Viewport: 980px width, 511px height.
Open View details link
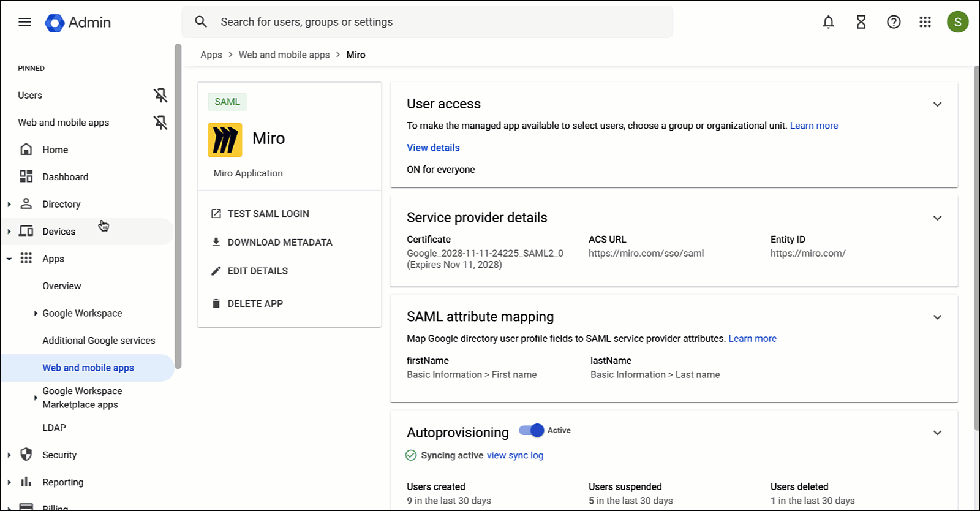coord(433,148)
